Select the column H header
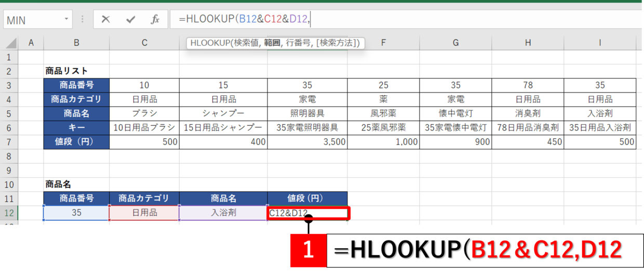Viewport: 644px width, 279px height. pos(528,43)
